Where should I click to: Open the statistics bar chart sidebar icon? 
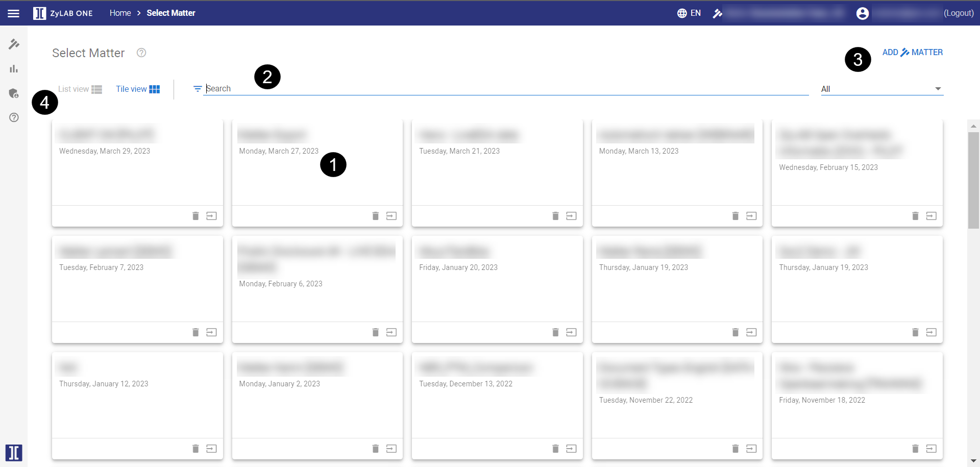point(14,69)
